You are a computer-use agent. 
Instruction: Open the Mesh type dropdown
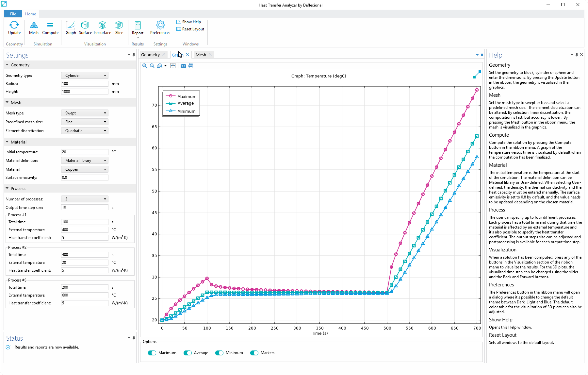85,113
